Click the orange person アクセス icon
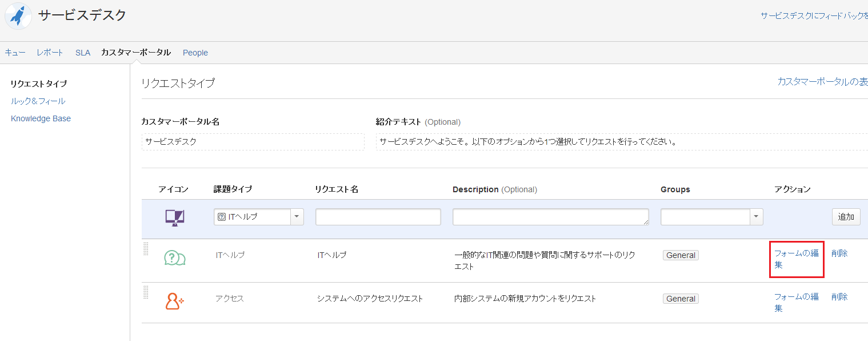The image size is (868, 341). 174,301
